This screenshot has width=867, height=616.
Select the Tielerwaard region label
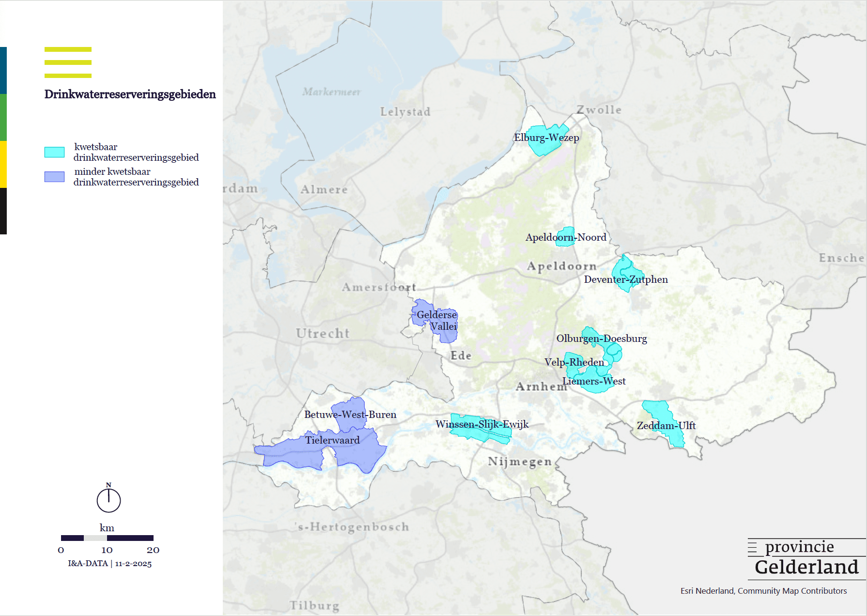click(x=332, y=440)
